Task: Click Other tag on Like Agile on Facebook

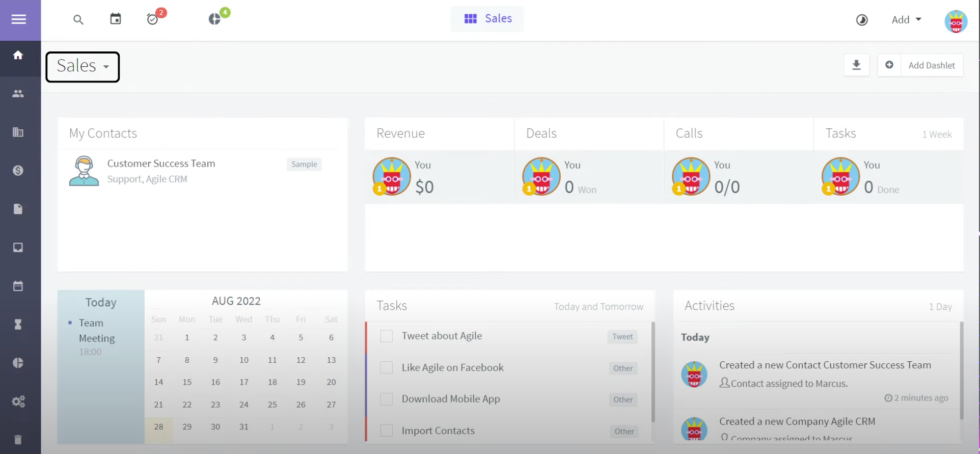Action: pyautogui.click(x=623, y=368)
